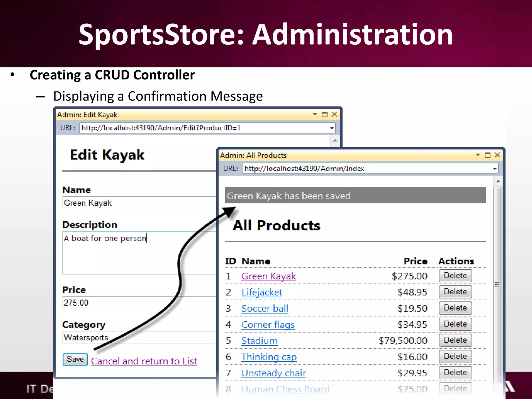
Task: Delete the Thinking cap product
Action: point(455,356)
